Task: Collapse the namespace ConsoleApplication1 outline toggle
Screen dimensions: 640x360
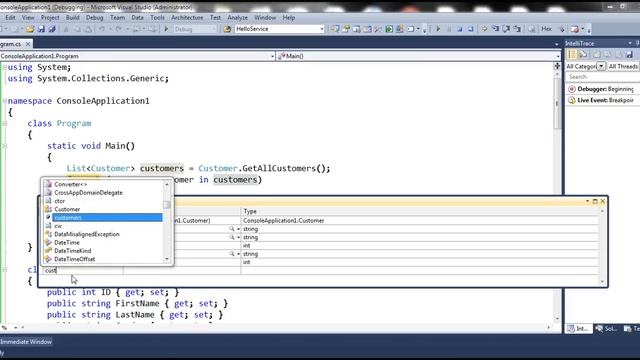Action: tap(4, 101)
